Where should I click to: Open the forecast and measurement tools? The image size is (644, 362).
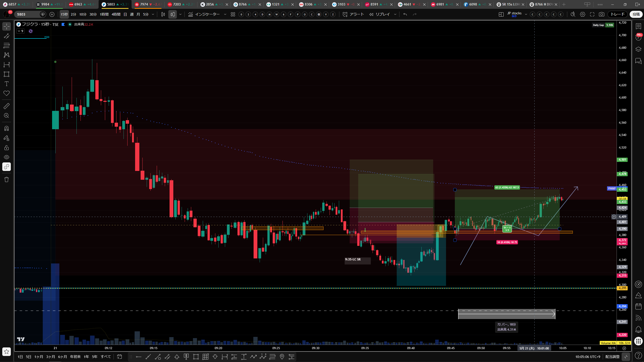tap(7, 65)
